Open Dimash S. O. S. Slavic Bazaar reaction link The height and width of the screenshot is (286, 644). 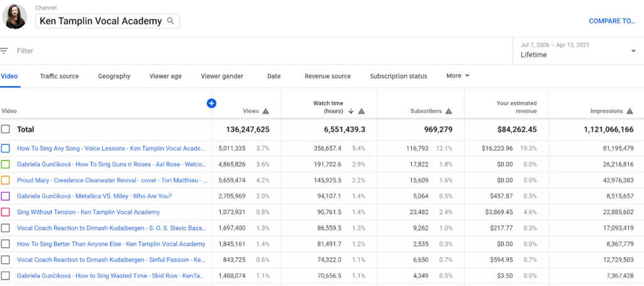click(111, 228)
